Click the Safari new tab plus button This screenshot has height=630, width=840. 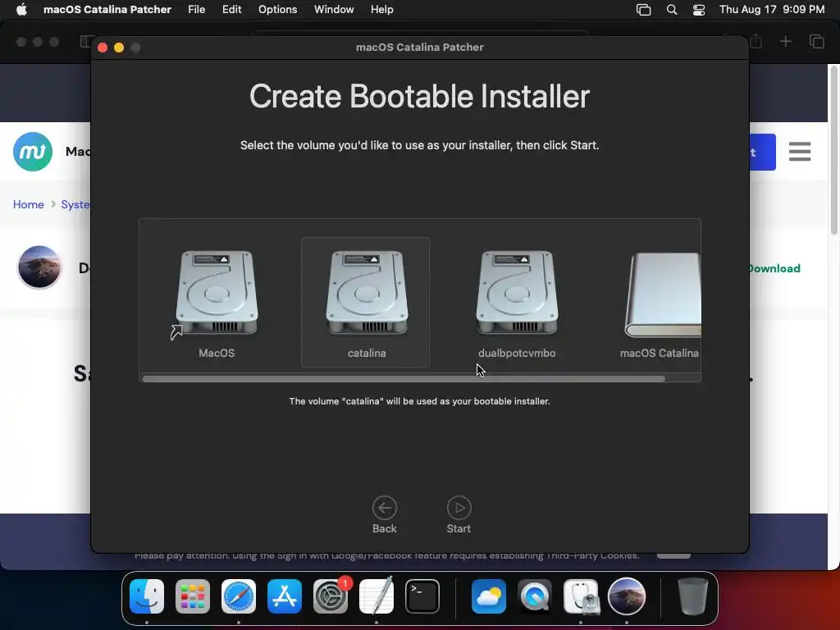[785, 41]
